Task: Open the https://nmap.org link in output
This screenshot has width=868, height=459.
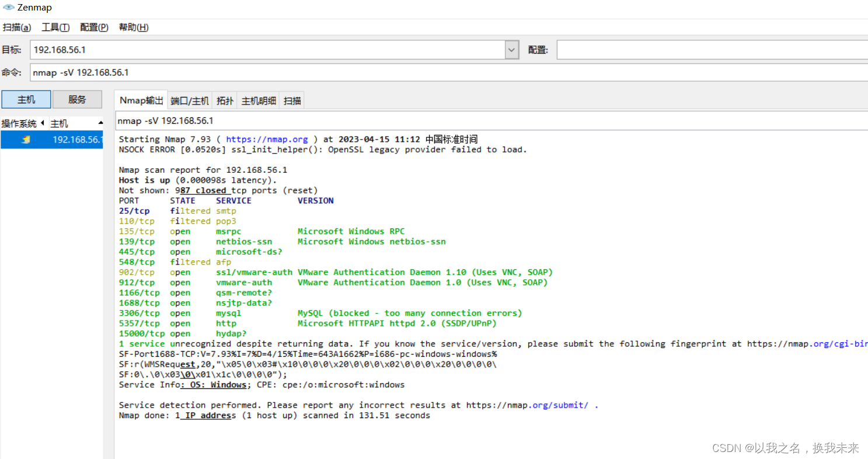Action: pyautogui.click(x=267, y=139)
